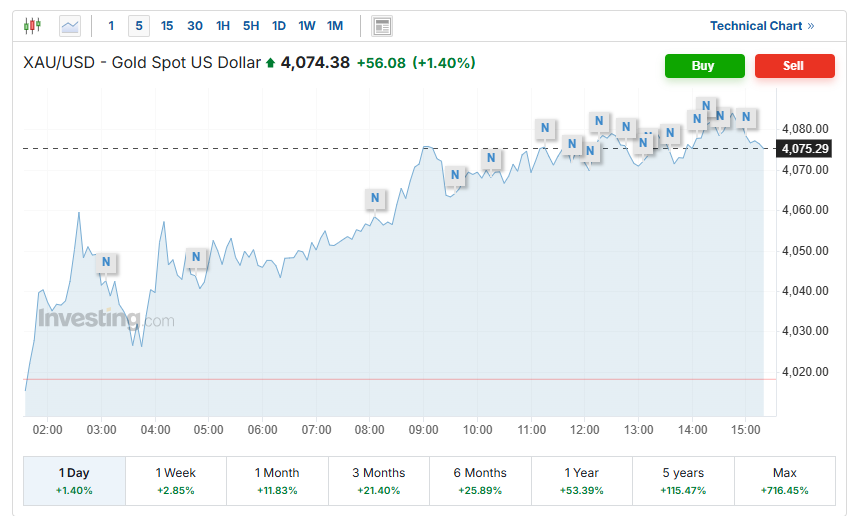Pick the 1M interval
Image resolution: width=856 pixels, height=516 pixels.
pyautogui.click(x=335, y=26)
